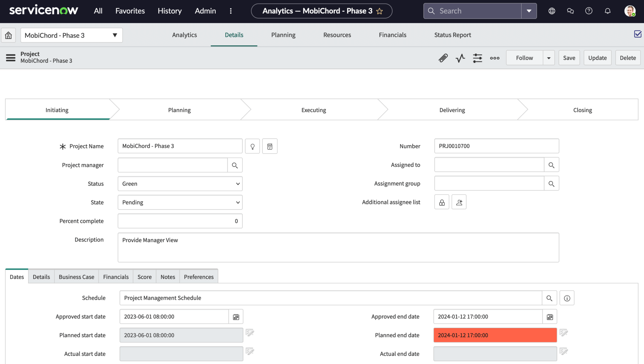
Task: Preview the Schedule record info icon
Action: tap(567, 298)
